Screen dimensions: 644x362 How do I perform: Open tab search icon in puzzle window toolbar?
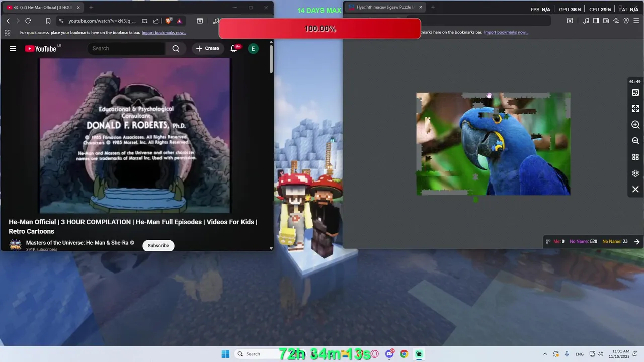pyautogui.click(x=570, y=21)
